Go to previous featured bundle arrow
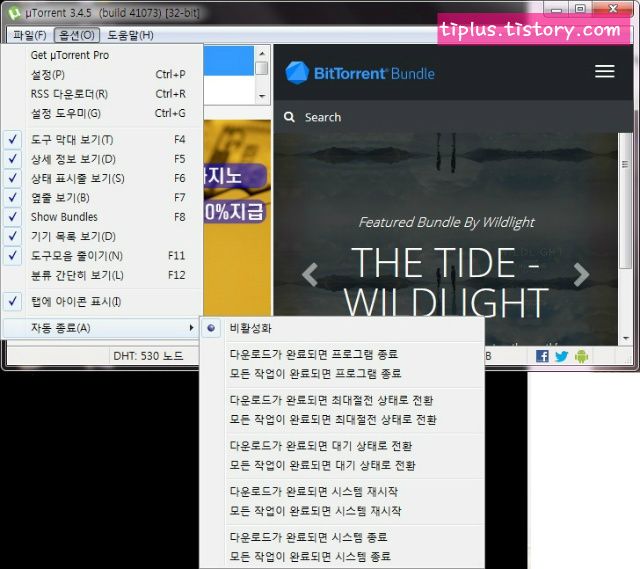Viewport: 640px width, 569px height. pos(310,275)
